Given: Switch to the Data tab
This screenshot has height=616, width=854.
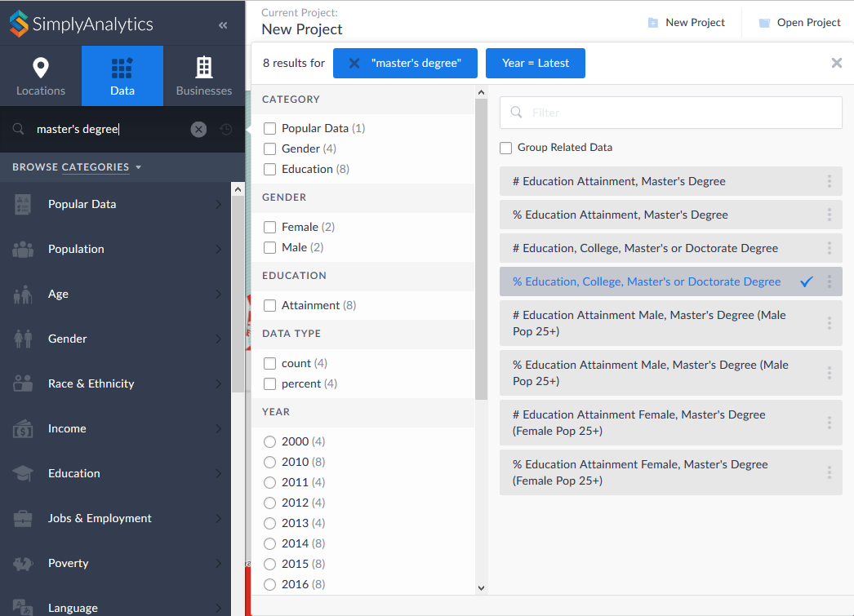Looking at the screenshot, I should 122,76.
